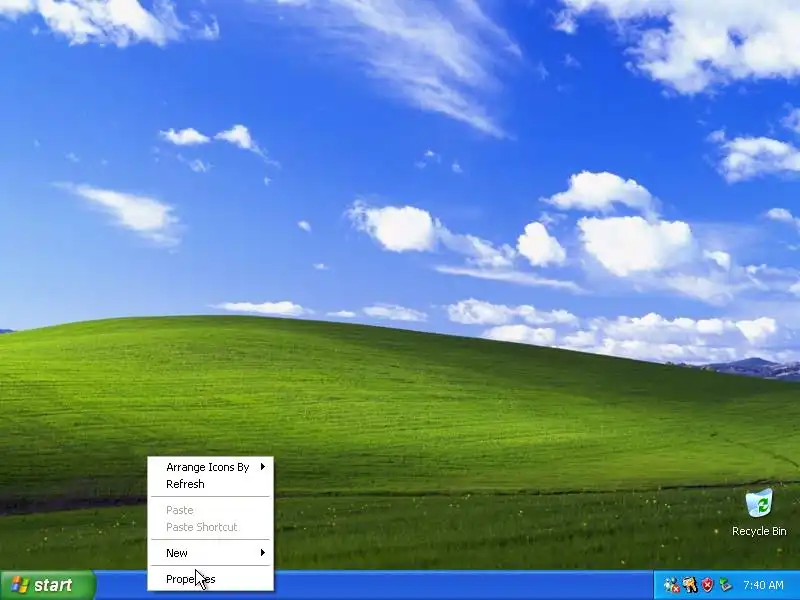The height and width of the screenshot is (600, 800).
Task: Click the Windows activation keys tray icon
Action: coord(690,585)
